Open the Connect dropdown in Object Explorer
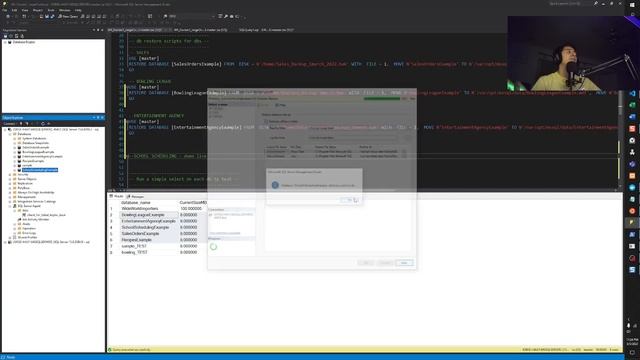 click(x=9, y=124)
